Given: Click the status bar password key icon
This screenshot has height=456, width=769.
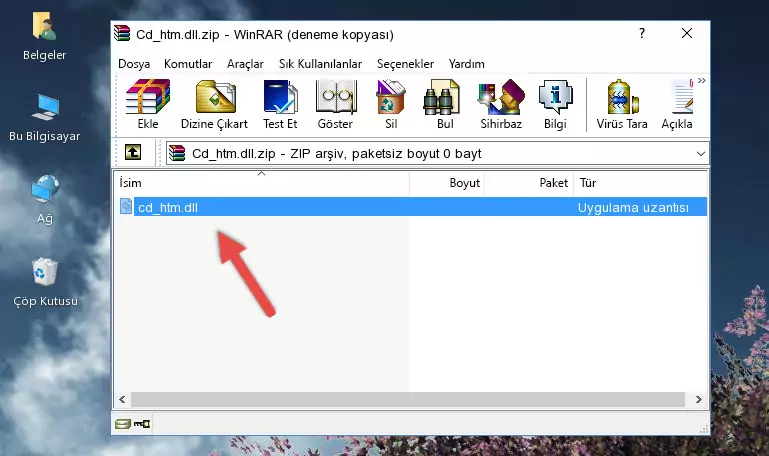Looking at the screenshot, I should [142, 424].
